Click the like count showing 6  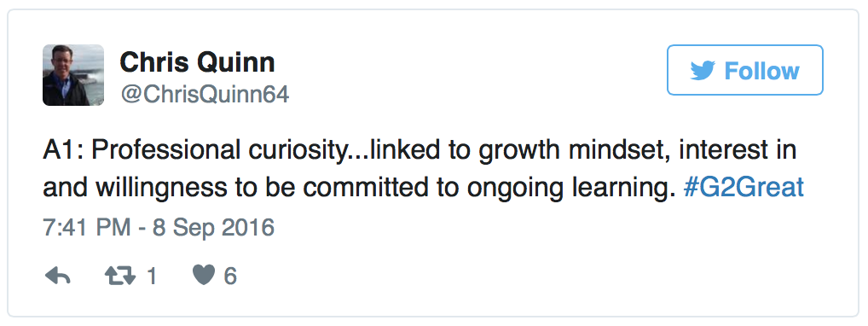[230, 277]
